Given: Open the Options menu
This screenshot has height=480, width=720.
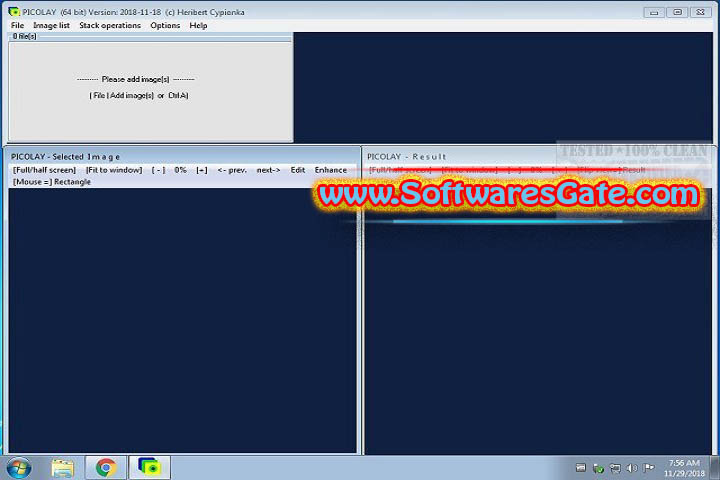Looking at the screenshot, I should (x=165, y=25).
